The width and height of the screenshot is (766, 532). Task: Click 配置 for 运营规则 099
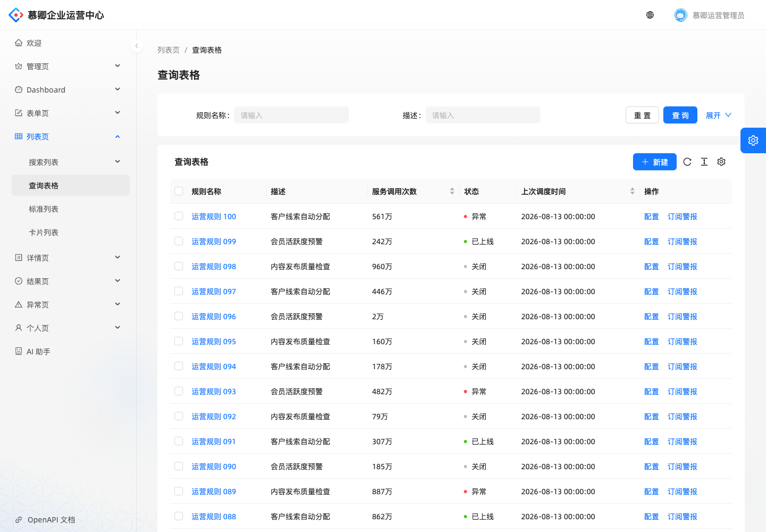652,242
